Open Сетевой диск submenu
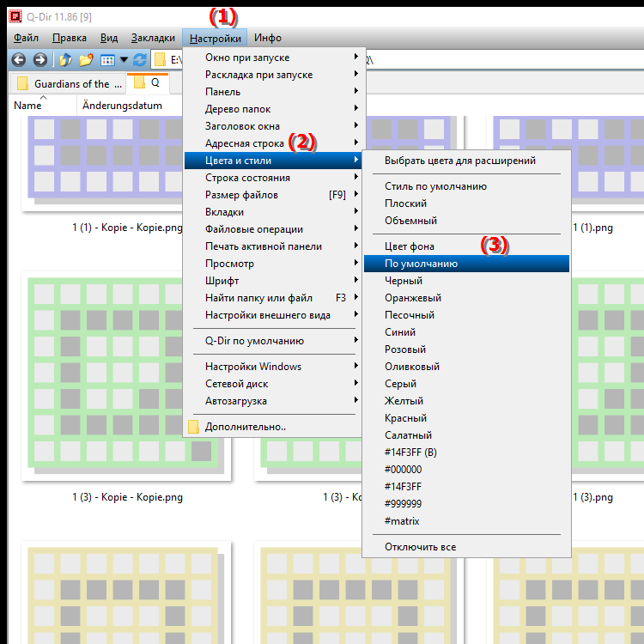The height and width of the screenshot is (644, 644). tap(273, 384)
